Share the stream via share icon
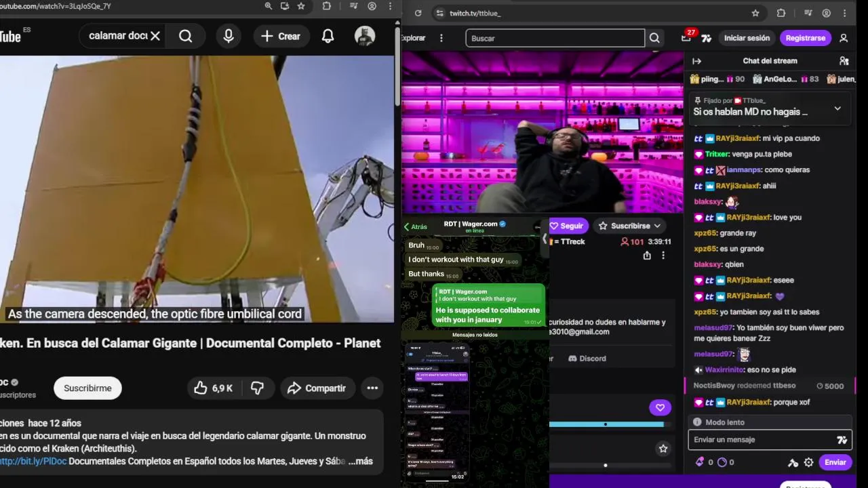The height and width of the screenshot is (488, 868). point(647,256)
